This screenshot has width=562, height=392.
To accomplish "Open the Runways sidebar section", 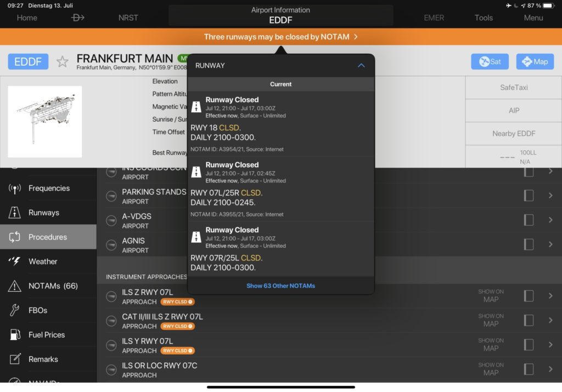I will (x=48, y=213).
